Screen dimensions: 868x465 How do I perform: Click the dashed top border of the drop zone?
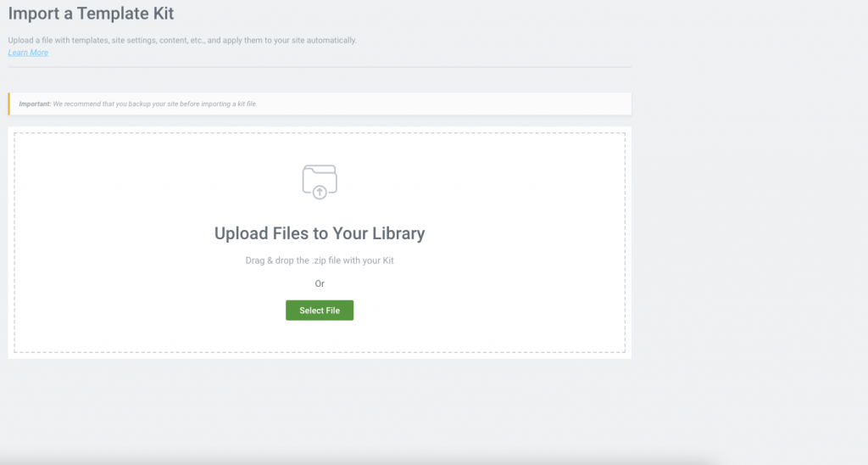tap(320, 132)
